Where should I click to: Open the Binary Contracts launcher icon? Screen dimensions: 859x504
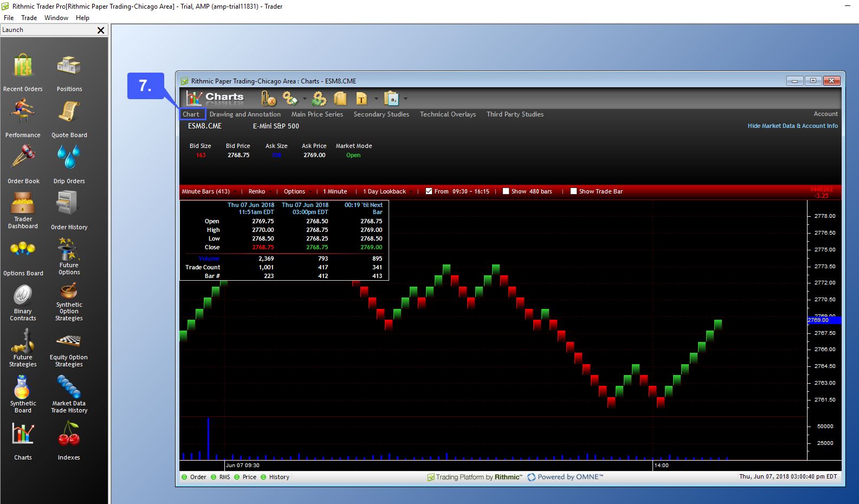pyautogui.click(x=23, y=295)
